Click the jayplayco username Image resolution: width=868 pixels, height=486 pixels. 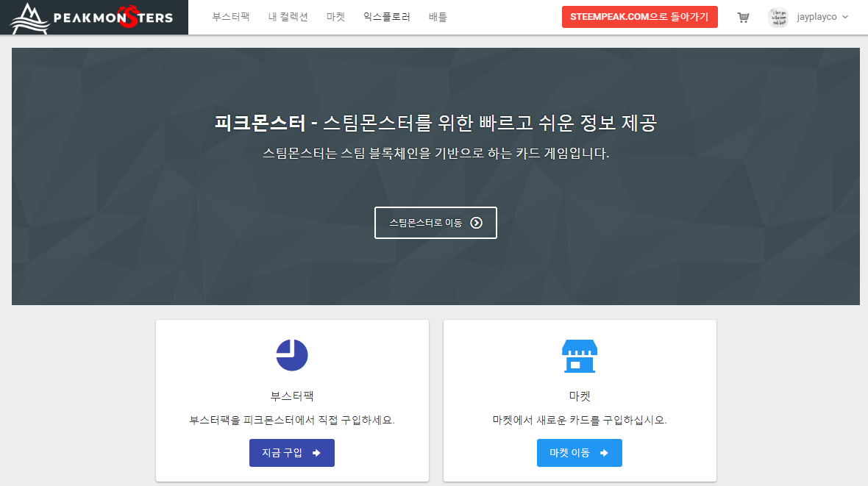[x=817, y=17]
